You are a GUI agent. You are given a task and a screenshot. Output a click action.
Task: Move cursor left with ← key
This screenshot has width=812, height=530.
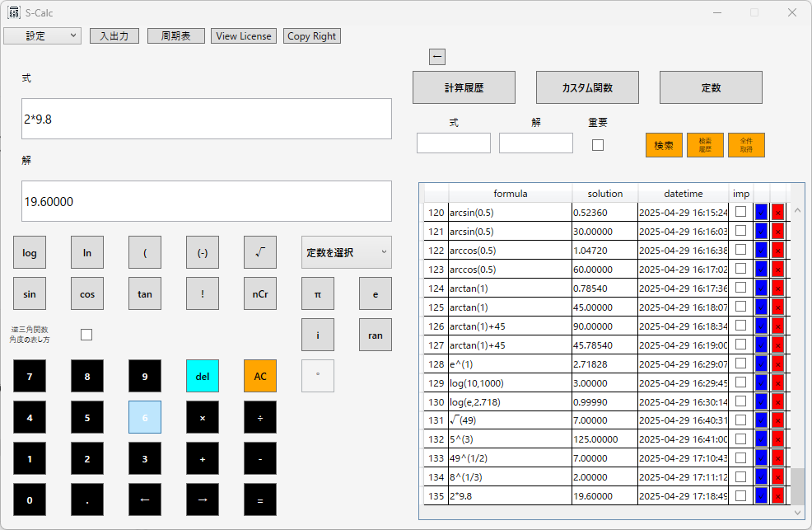[145, 500]
